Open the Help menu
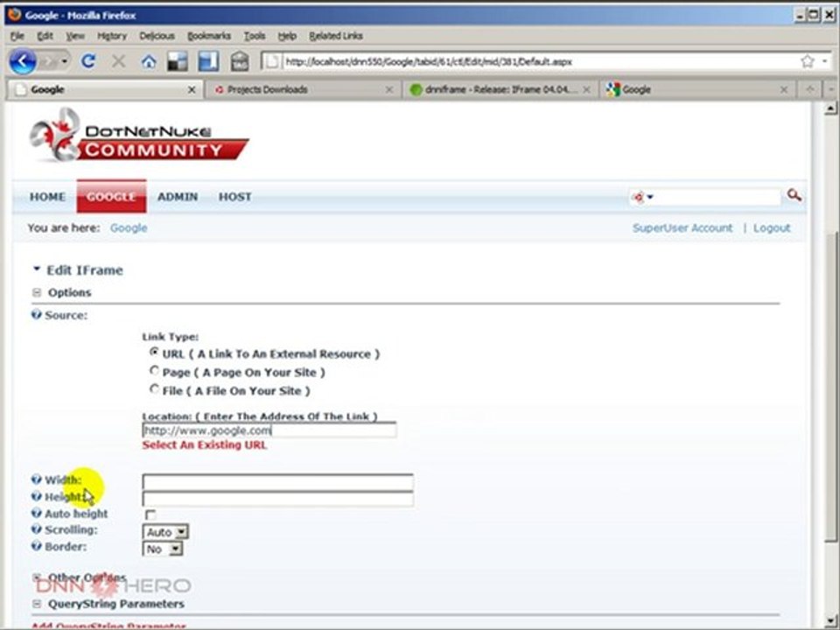Image resolution: width=840 pixels, height=630 pixels. (287, 36)
